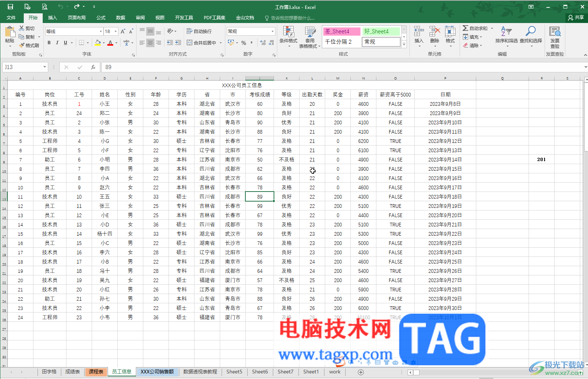This screenshot has width=588, height=379.
Task: Toggle right text alignment
Action: pyautogui.click(x=159, y=43)
